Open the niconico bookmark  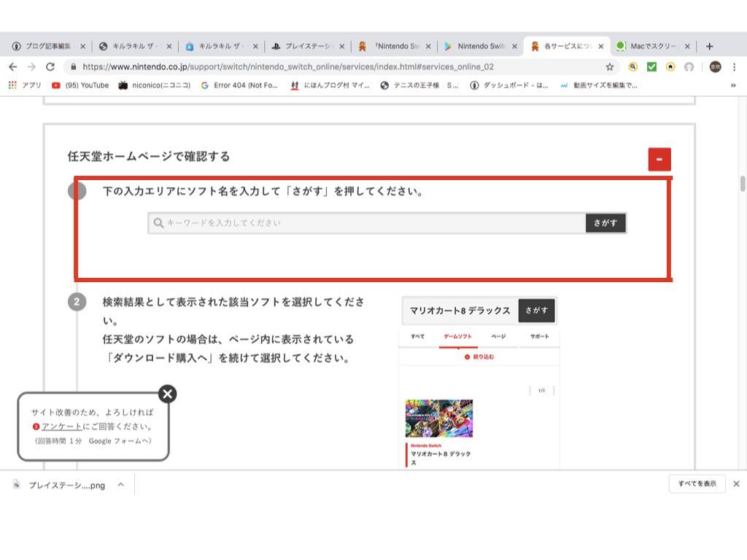pyautogui.click(x=155, y=85)
